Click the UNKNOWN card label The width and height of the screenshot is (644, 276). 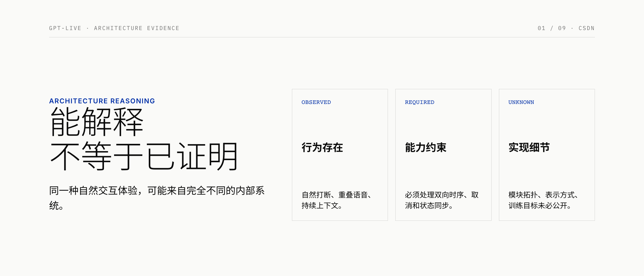pyautogui.click(x=521, y=102)
